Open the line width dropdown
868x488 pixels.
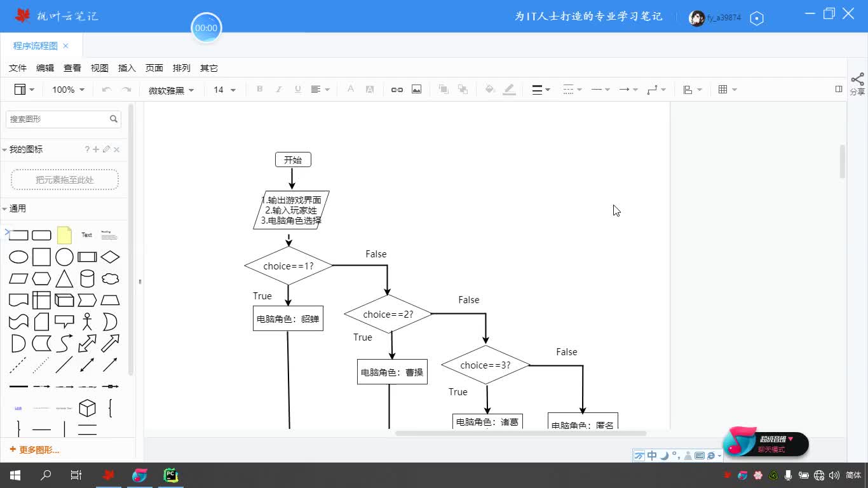tap(541, 90)
